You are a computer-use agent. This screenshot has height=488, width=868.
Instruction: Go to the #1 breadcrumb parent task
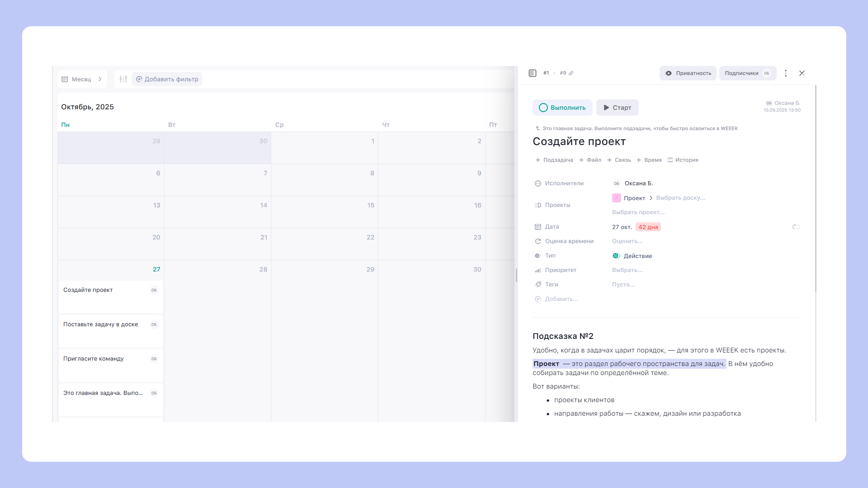coord(546,73)
